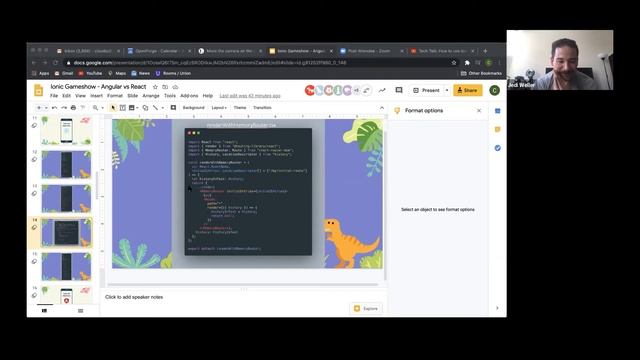
Task: Expand the new slide layout arrow
Action: coord(46,108)
